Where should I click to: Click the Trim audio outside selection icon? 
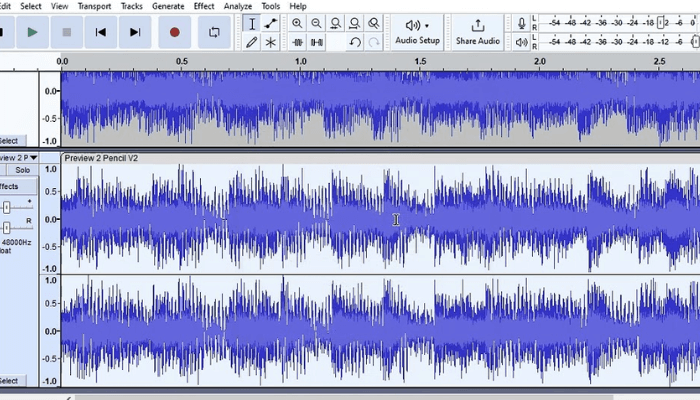pos(297,42)
